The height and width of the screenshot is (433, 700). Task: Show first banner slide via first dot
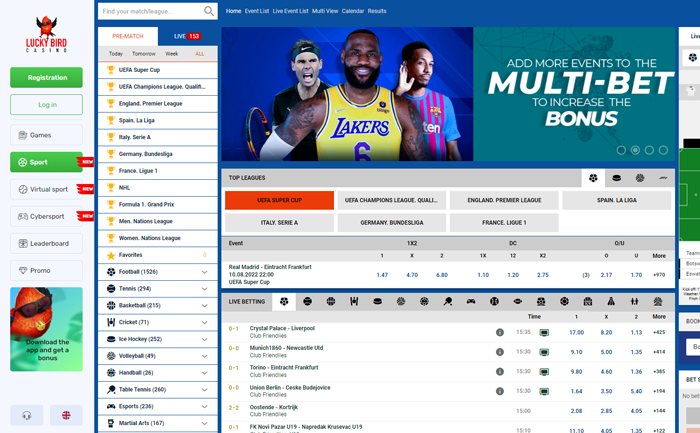tap(621, 150)
